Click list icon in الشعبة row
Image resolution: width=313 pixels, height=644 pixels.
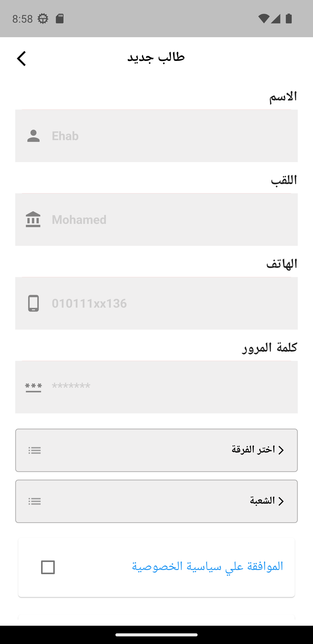35,501
